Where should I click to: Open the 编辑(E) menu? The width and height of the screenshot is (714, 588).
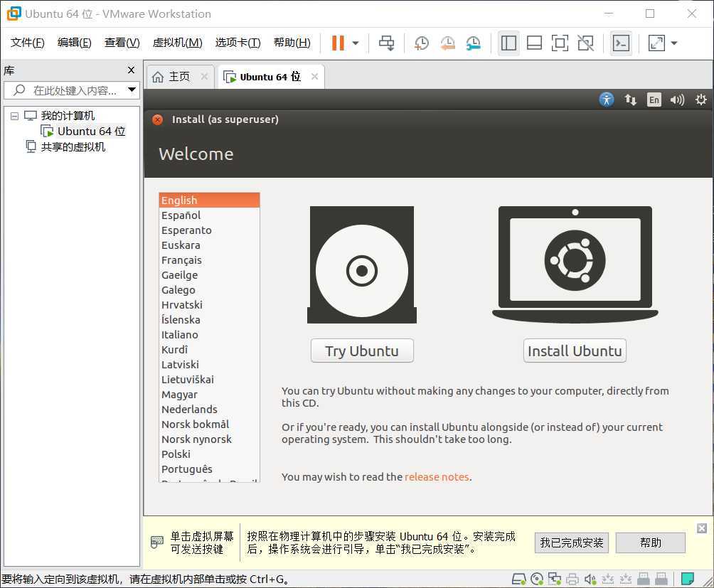coord(74,43)
